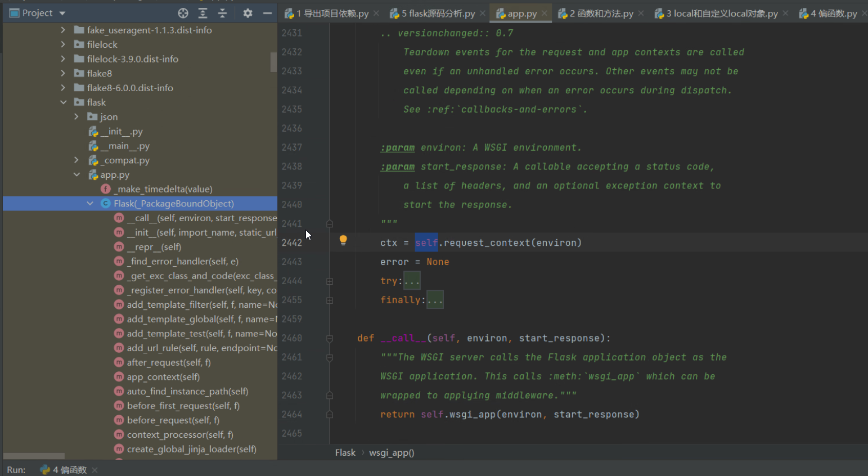Click the wsgi_app() breadcrumb
The width and height of the screenshot is (868, 476).
(392, 452)
